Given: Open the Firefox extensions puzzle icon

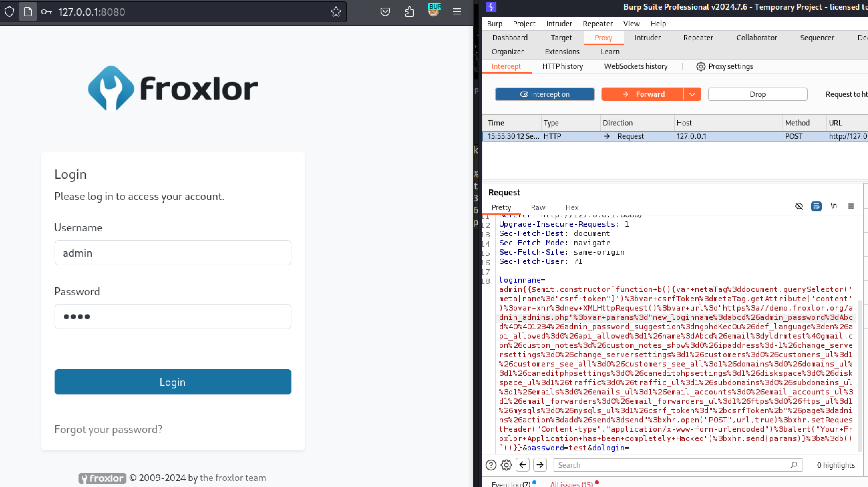Looking at the screenshot, I should click(409, 12).
